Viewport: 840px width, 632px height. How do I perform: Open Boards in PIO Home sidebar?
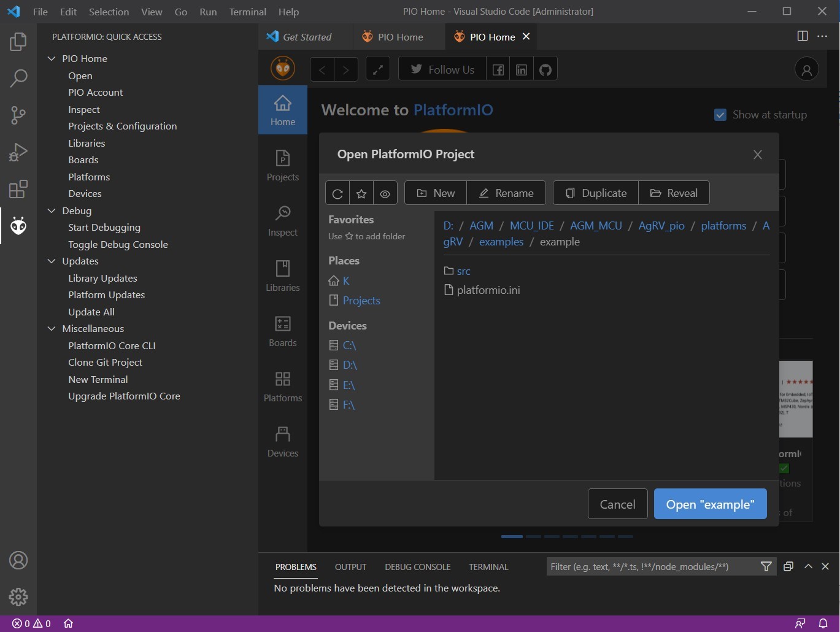pos(283,331)
